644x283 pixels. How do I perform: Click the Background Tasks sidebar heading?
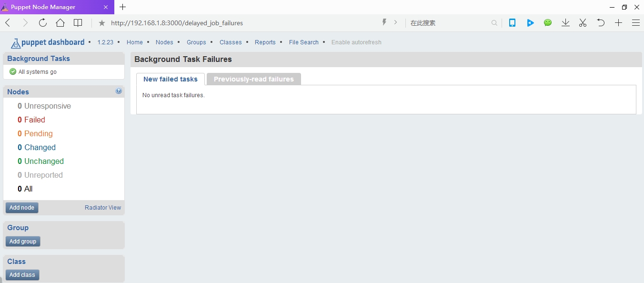pos(39,59)
